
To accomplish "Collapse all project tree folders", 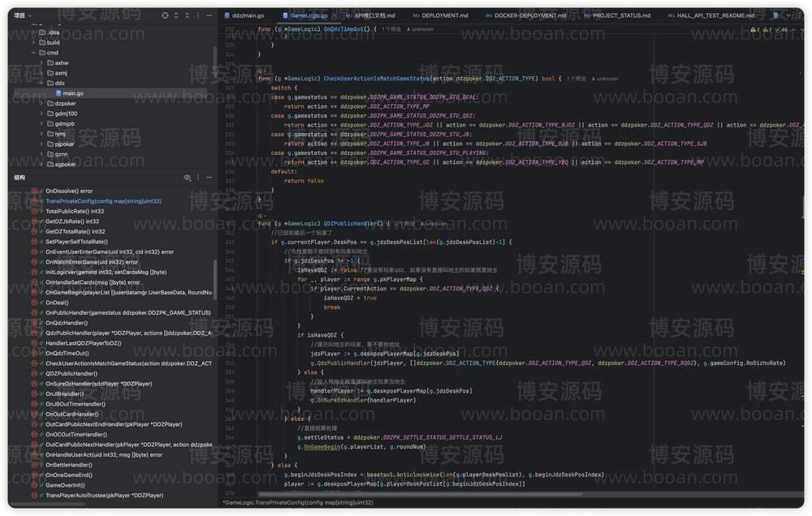I will click(x=188, y=15).
